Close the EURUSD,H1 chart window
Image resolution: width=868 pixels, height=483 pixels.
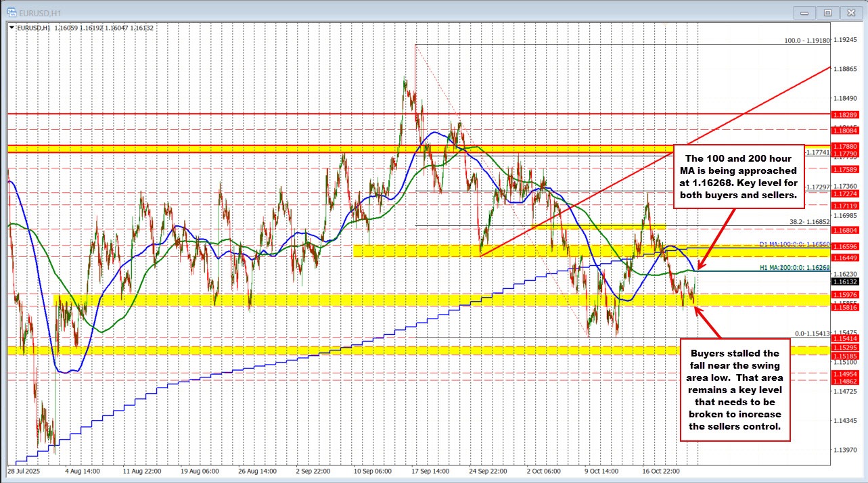point(848,12)
